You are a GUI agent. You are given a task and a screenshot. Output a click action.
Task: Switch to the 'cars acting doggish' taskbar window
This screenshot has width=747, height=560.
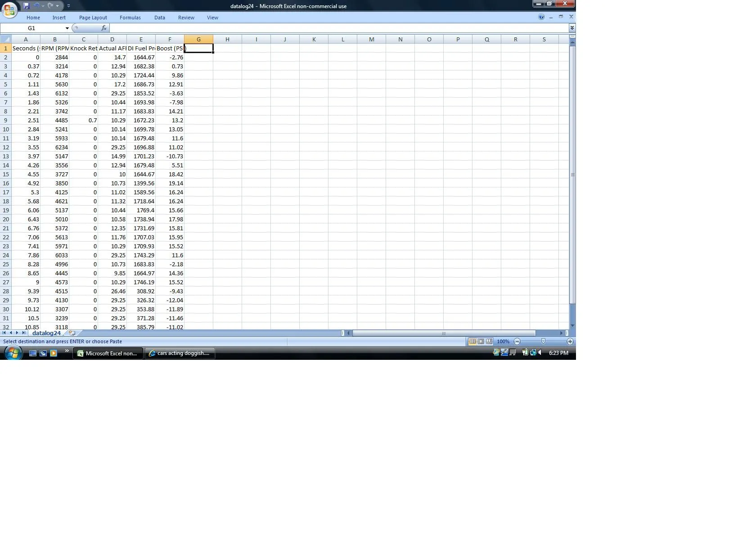pyautogui.click(x=180, y=353)
